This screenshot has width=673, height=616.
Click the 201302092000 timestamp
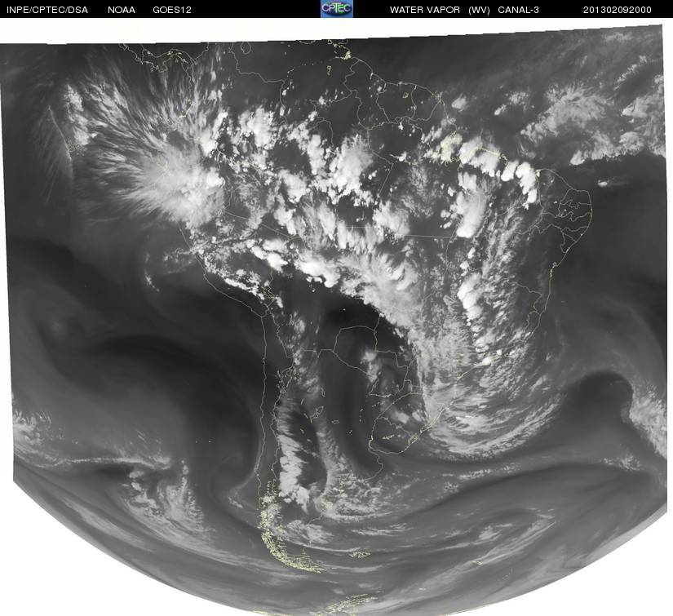[617, 10]
